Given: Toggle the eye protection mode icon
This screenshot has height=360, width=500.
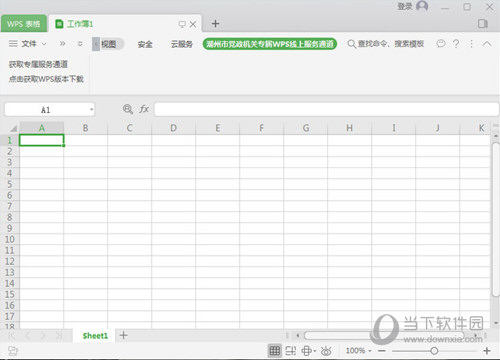Looking at the screenshot, I should [326, 351].
